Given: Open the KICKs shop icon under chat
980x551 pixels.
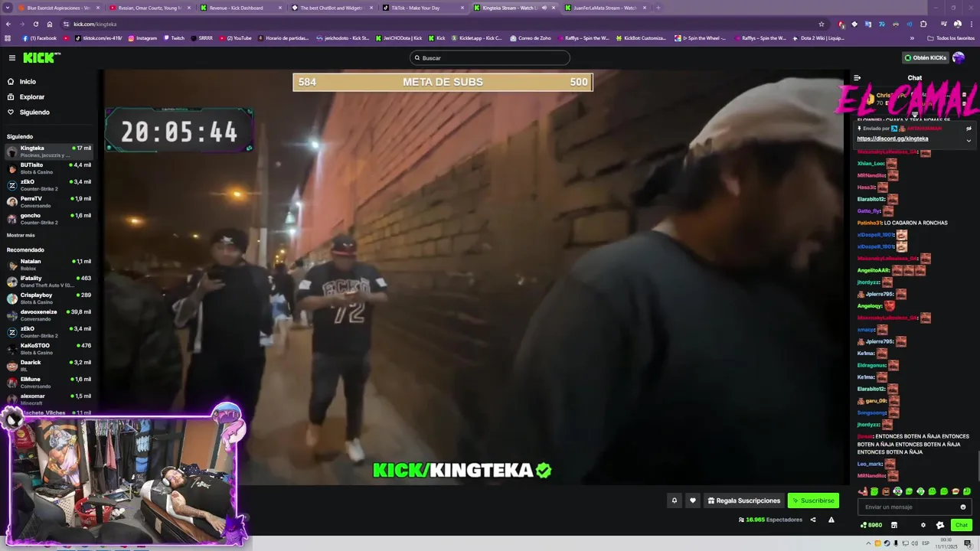Looking at the screenshot, I should tap(894, 525).
